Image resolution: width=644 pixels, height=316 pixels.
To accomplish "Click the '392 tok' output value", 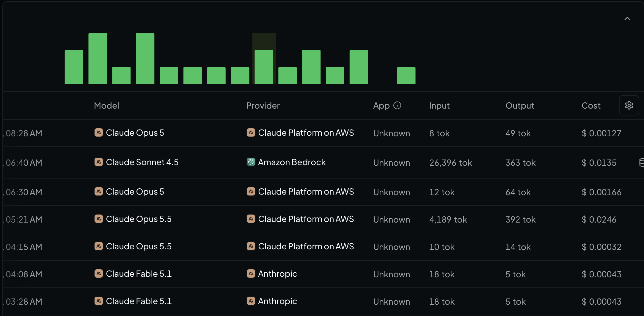I will tap(520, 219).
